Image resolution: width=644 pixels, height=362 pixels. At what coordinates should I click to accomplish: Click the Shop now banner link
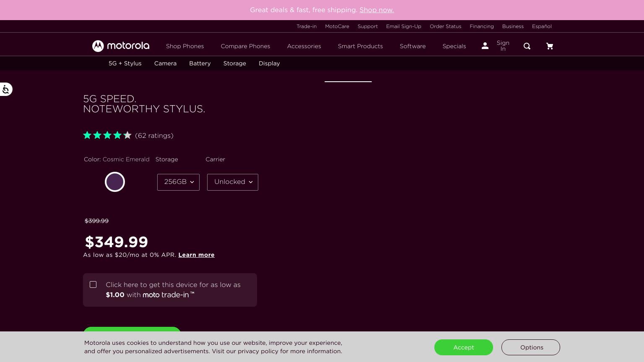[377, 10]
